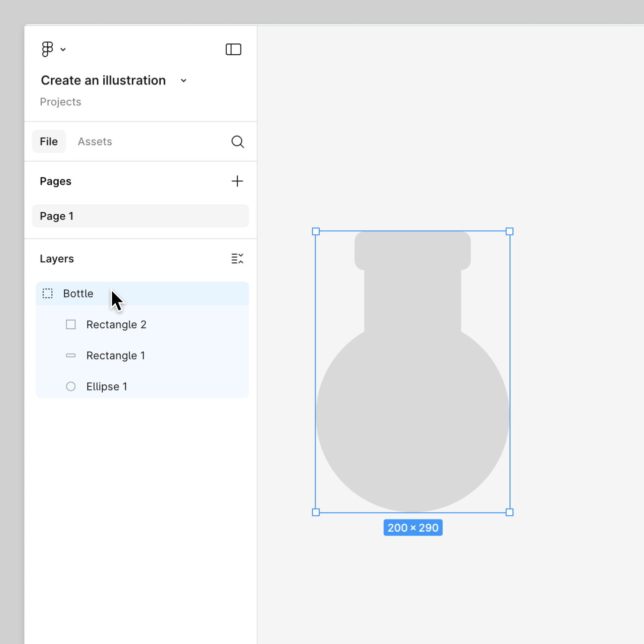
Task: Click the Rectangle 2 square icon
Action: 70,324
